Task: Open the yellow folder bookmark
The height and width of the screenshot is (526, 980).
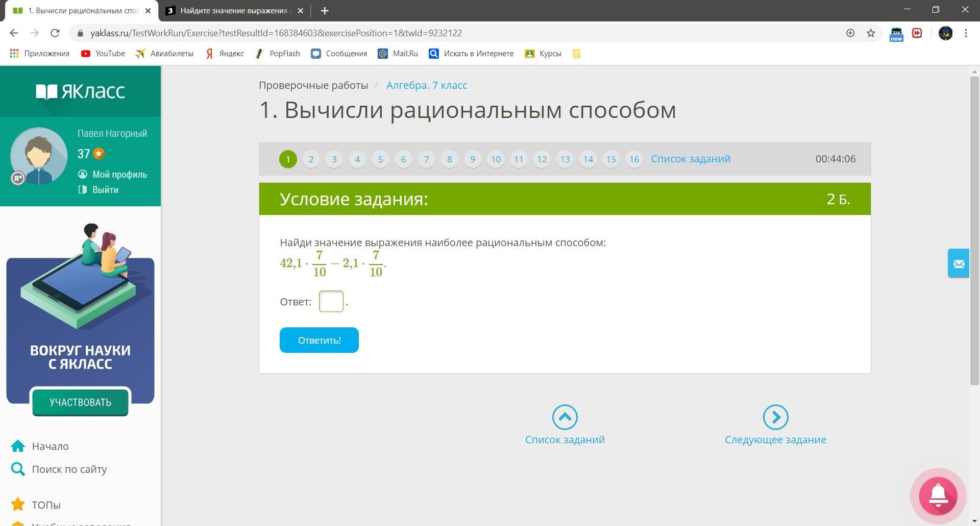Action: (x=577, y=54)
